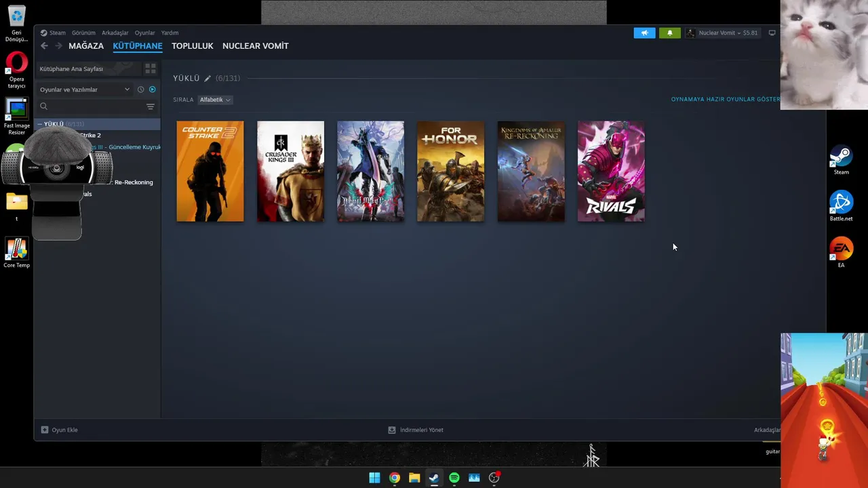Open the advanced filter options icon
The width and height of the screenshot is (868, 488).
tap(151, 106)
